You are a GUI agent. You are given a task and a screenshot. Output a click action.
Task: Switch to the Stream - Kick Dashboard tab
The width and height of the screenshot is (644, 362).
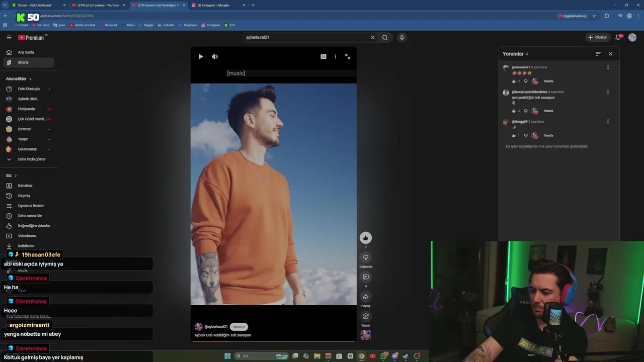tap(38, 5)
